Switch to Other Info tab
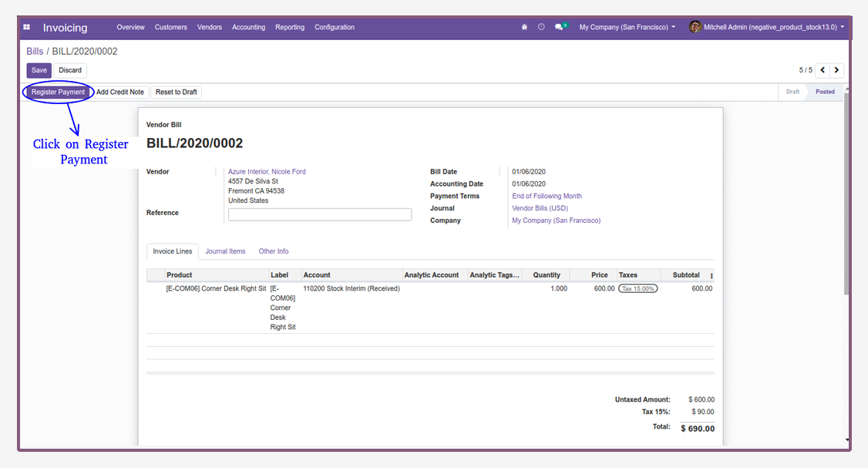The image size is (868, 468). tap(274, 251)
